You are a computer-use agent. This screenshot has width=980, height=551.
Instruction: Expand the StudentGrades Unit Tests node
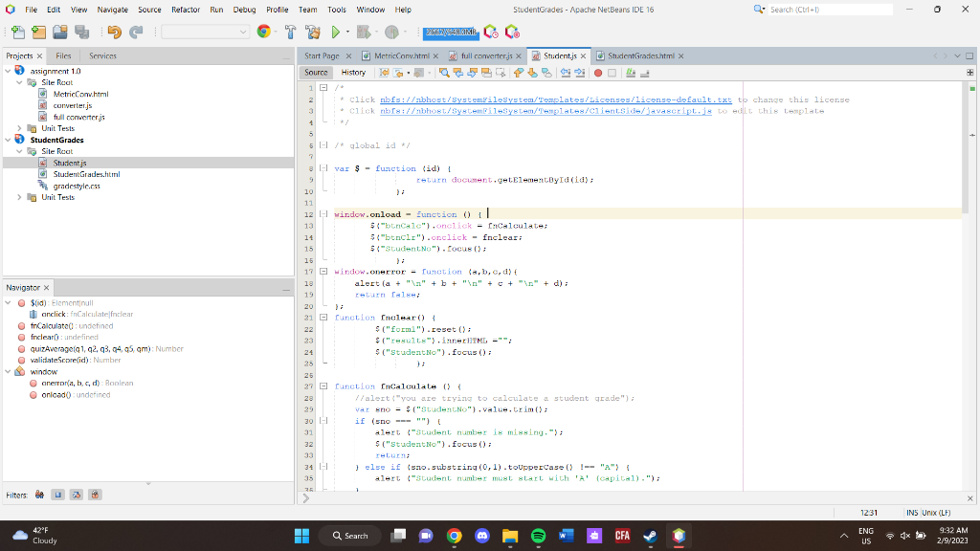20,197
